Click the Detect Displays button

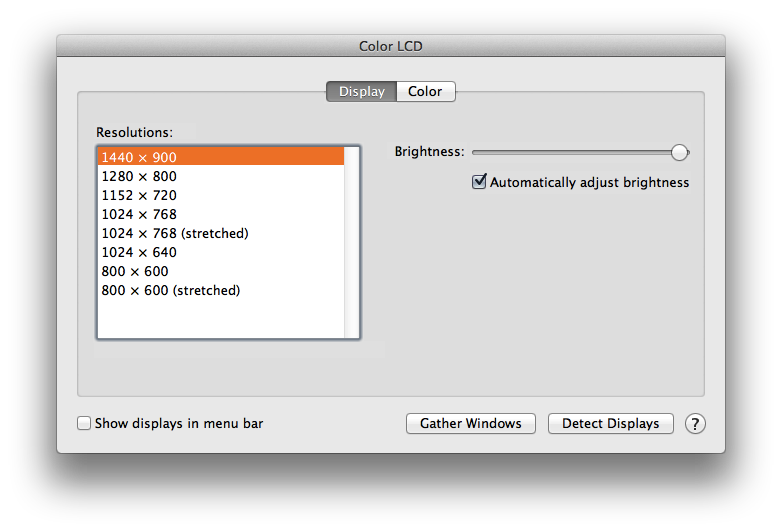click(x=610, y=423)
